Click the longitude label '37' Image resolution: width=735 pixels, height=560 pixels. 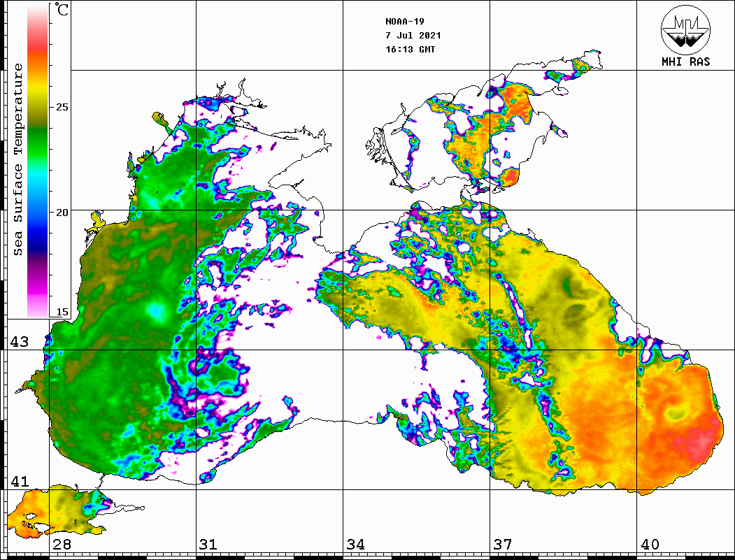coord(503,544)
